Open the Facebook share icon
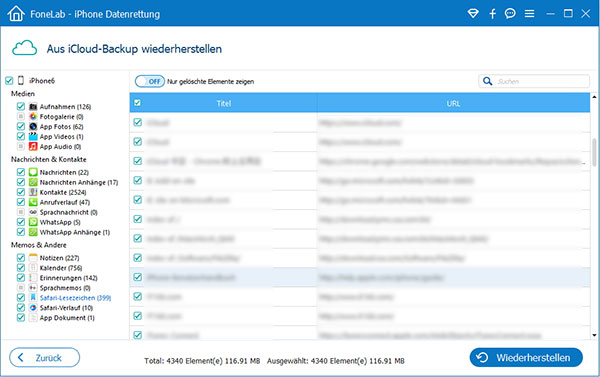 [x=492, y=14]
